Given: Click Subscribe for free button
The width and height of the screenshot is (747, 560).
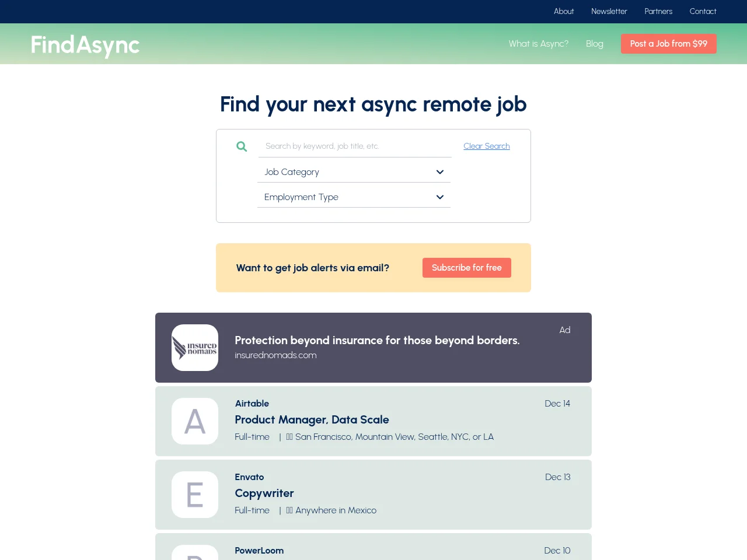Looking at the screenshot, I should tap(467, 268).
